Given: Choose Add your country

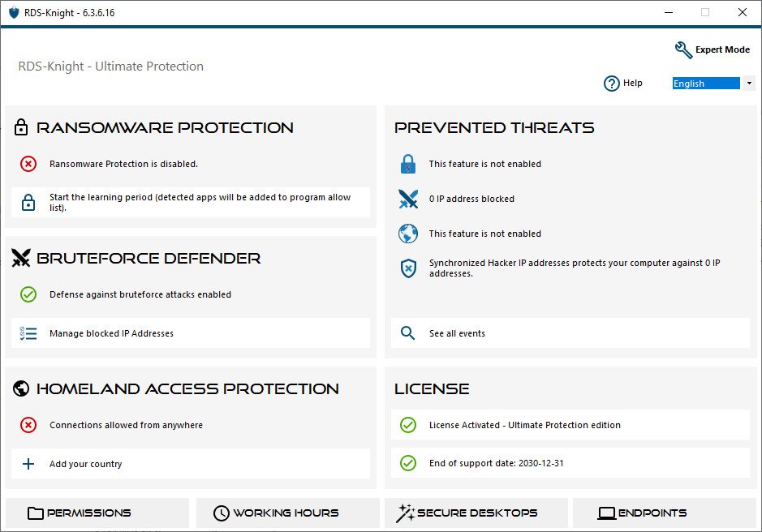Looking at the screenshot, I should [191, 464].
